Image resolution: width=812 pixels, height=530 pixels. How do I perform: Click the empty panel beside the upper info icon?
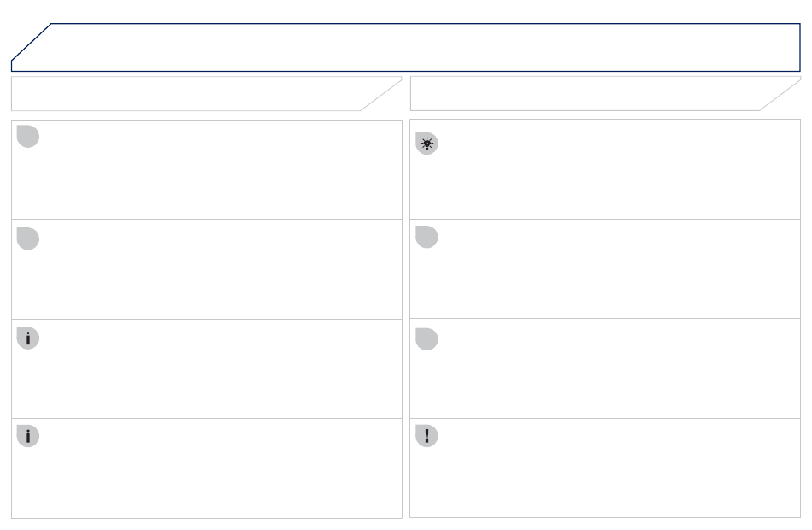(x=207, y=369)
